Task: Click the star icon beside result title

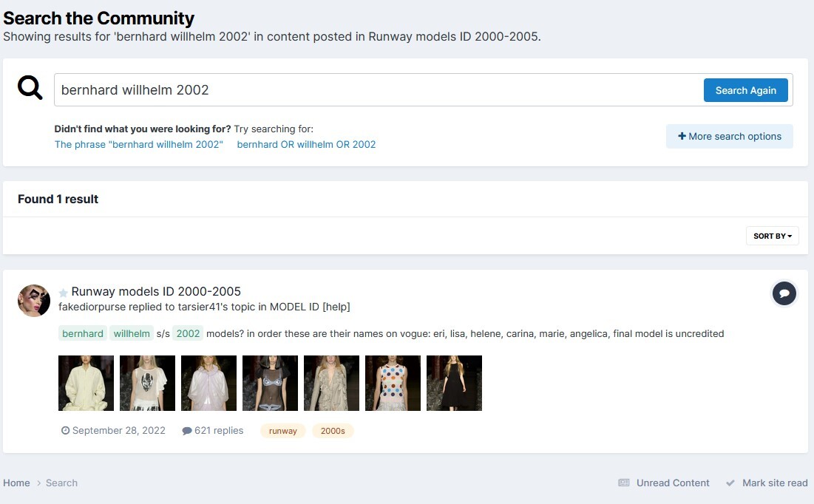Action: (x=64, y=293)
